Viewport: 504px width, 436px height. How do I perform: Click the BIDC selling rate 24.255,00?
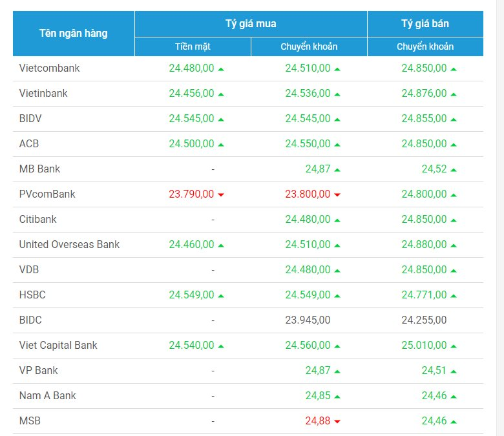(x=424, y=320)
